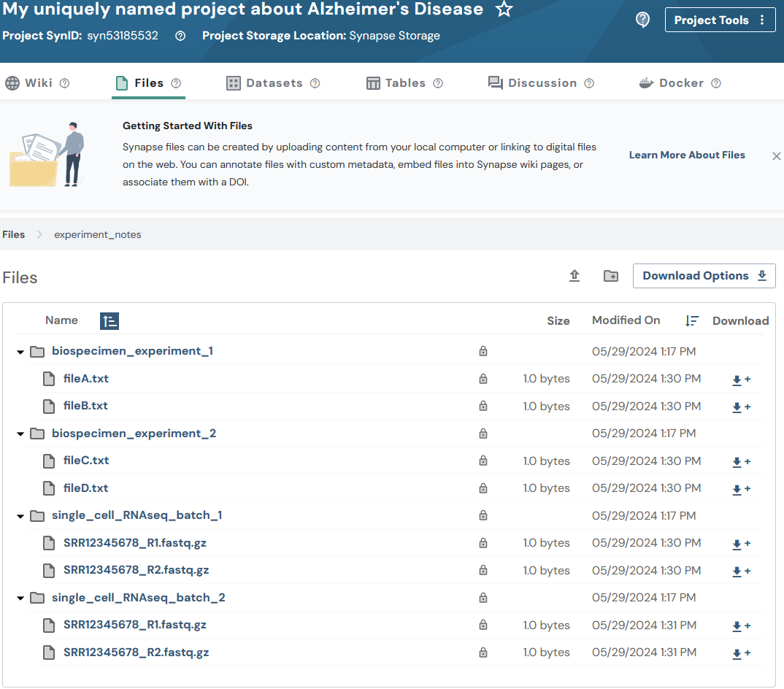Switch to the Discussion tab
The image size is (784, 689).
542,83
